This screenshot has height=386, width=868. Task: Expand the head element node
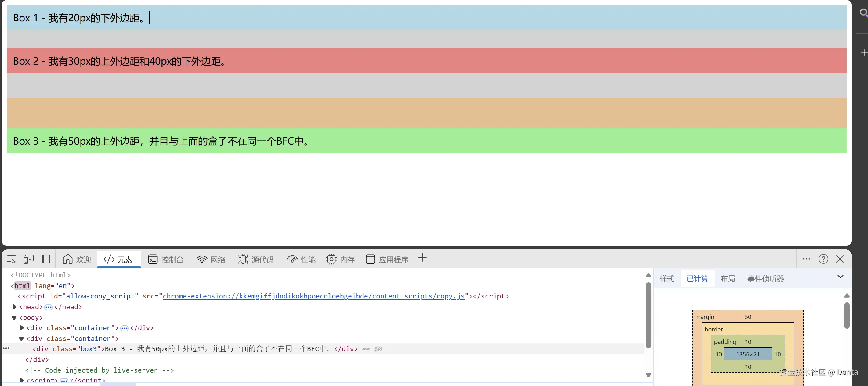point(14,307)
